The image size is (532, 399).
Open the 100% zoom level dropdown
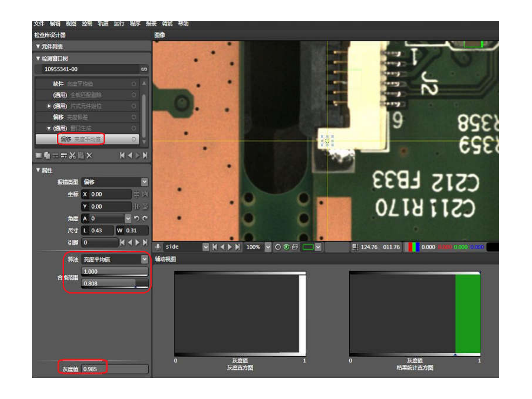(268, 247)
